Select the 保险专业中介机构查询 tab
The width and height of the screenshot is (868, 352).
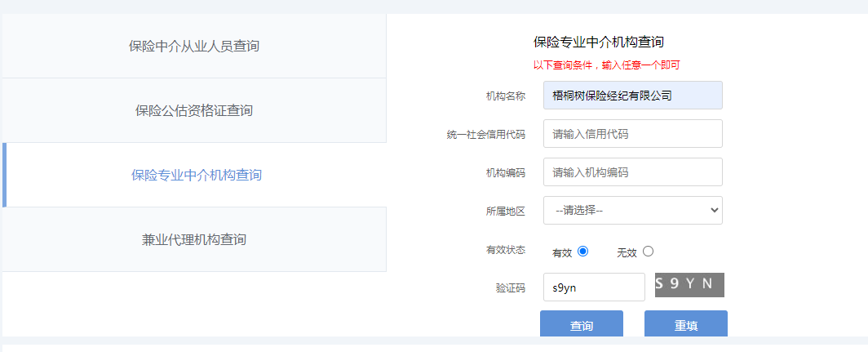click(196, 175)
